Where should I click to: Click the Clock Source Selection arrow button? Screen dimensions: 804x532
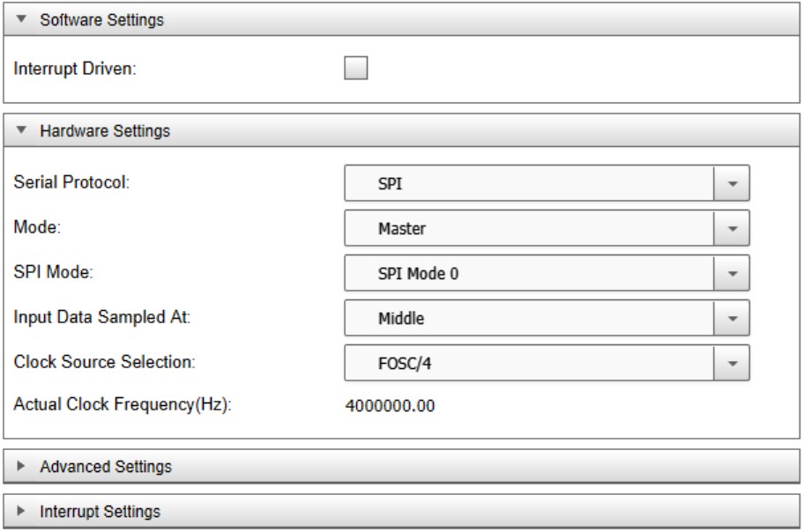tap(732, 363)
